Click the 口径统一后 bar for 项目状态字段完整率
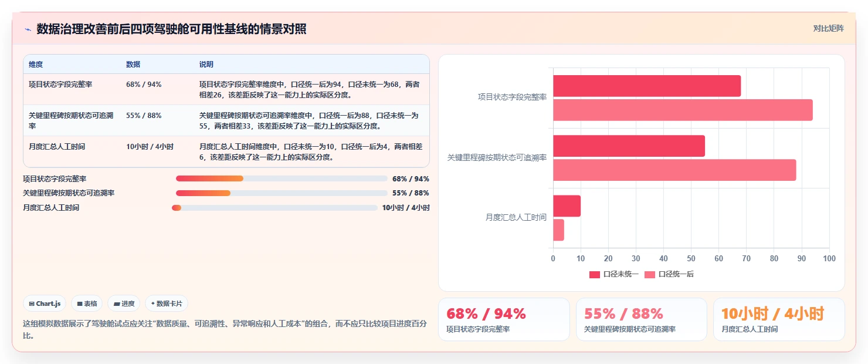Screen dimensions: 868x364 pos(683,110)
